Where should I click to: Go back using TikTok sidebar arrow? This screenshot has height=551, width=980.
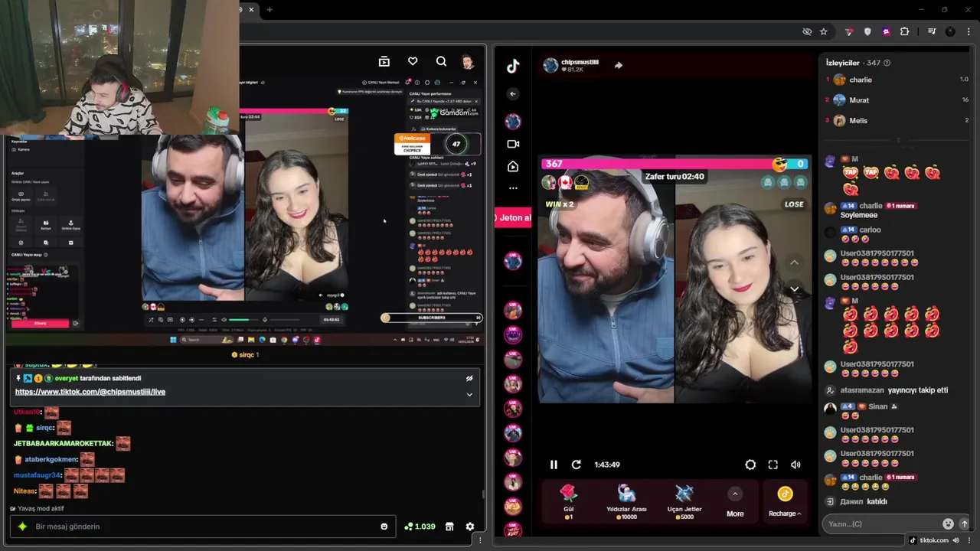(x=513, y=93)
